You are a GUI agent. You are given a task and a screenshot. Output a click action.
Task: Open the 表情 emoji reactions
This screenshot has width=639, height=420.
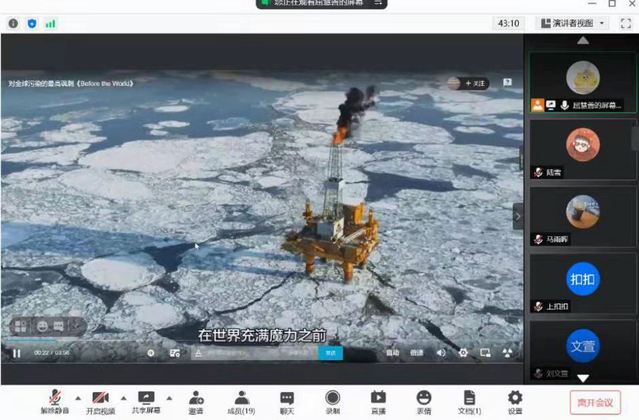point(424,402)
